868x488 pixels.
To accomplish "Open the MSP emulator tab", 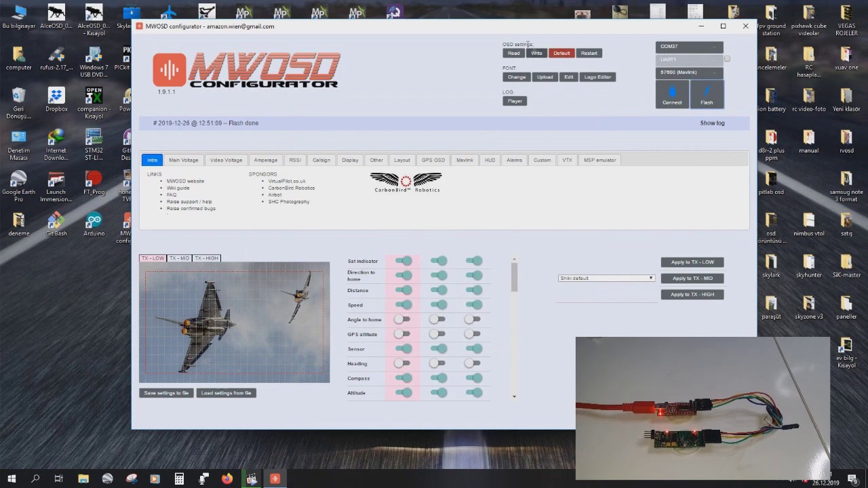I will click(600, 160).
